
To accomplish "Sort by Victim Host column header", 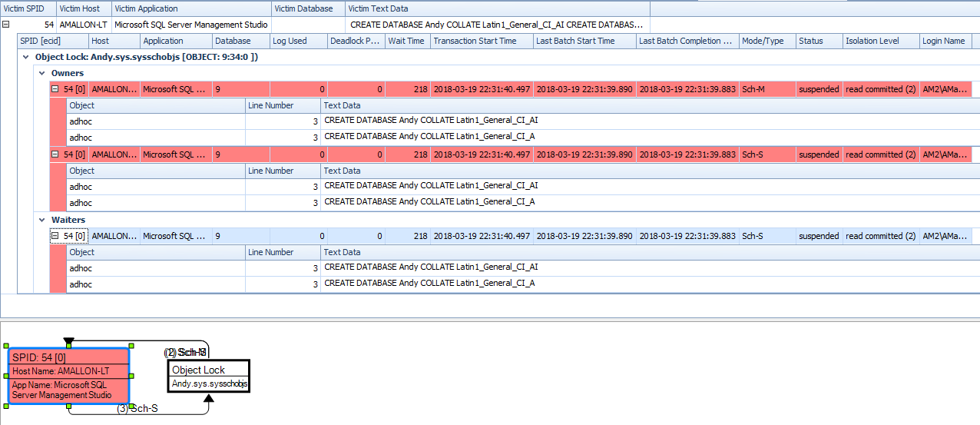I will click(84, 8).
